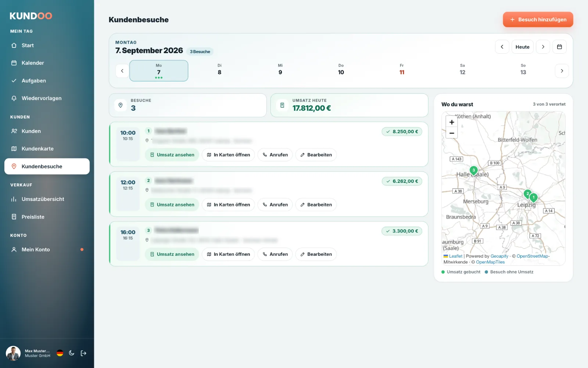Open Max Muster profile avatar
This screenshot has height=368, width=588.
point(13,353)
